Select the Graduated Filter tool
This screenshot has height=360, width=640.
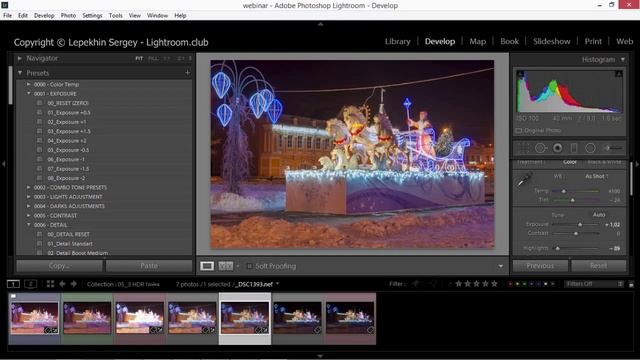point(573,148)
